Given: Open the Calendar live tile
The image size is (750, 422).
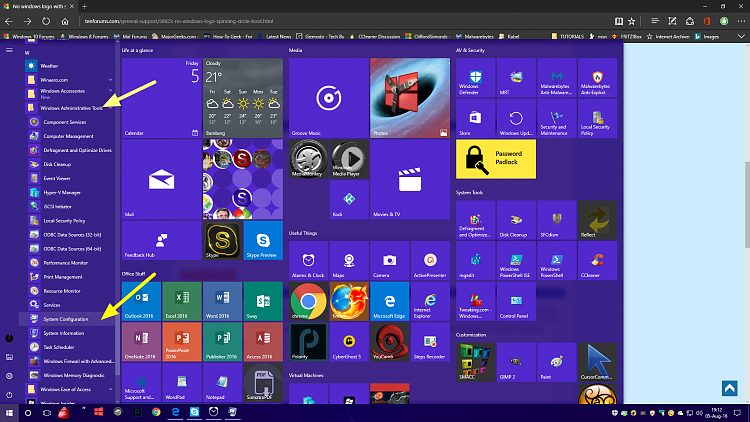Looking at the screenshot, I should 161,98.
